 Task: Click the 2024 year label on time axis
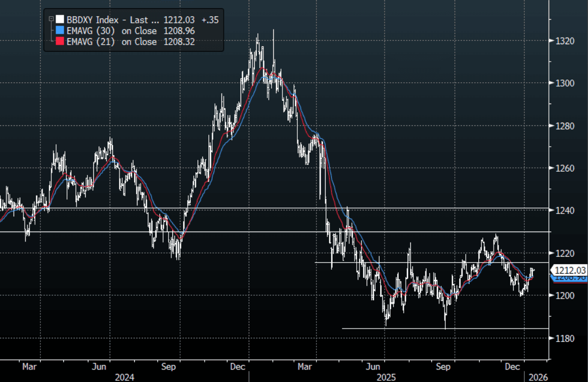point(124,377)
